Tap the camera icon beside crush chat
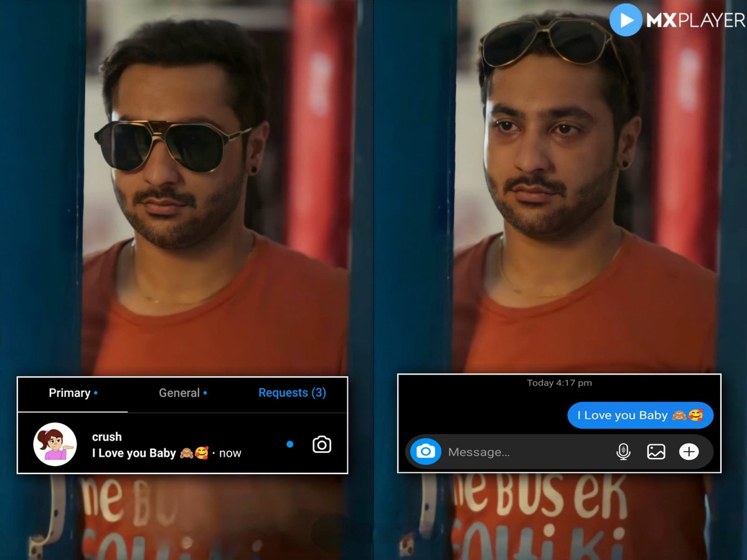The height and width of the screenshot is (560, 747). (322, 444)
